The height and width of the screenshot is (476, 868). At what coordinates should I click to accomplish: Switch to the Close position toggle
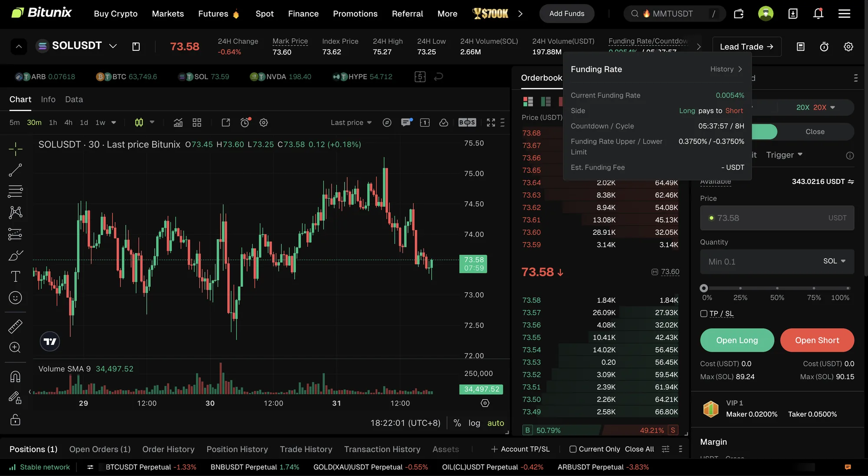815,132
